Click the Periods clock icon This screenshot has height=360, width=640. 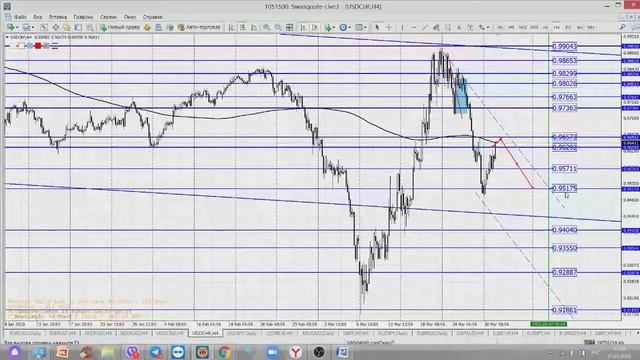point(343,27)
